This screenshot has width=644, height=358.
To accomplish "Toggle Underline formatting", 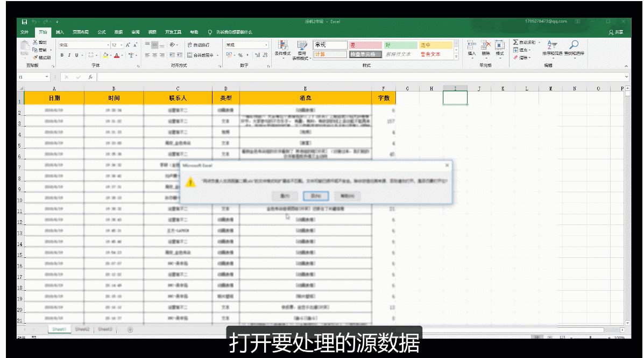I will (76, 55).
